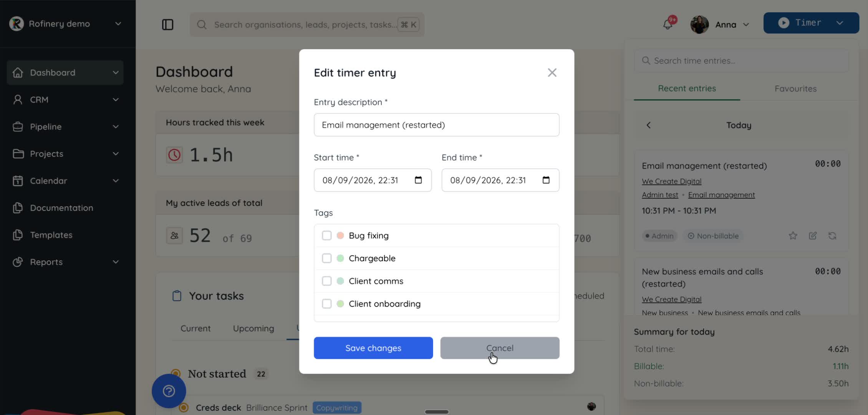The height and width of the screenshot is (415, 868).
Task: Click the Documentation sidebar icon
Action: (x=18, y=208)
